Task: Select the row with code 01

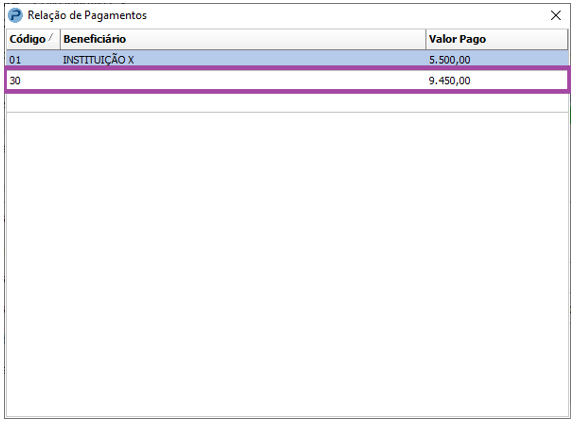Action: click(288, 59)
